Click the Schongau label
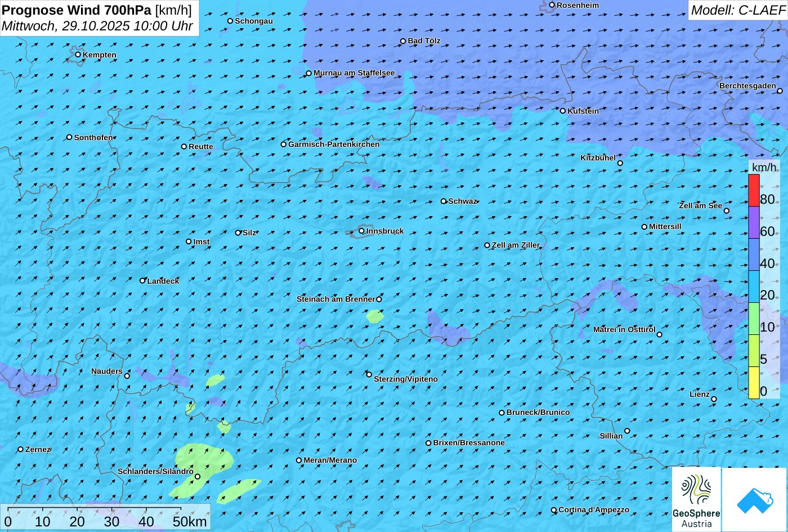Screen dimensions: 788x532 pyautogui.click(x=254, y=21)
